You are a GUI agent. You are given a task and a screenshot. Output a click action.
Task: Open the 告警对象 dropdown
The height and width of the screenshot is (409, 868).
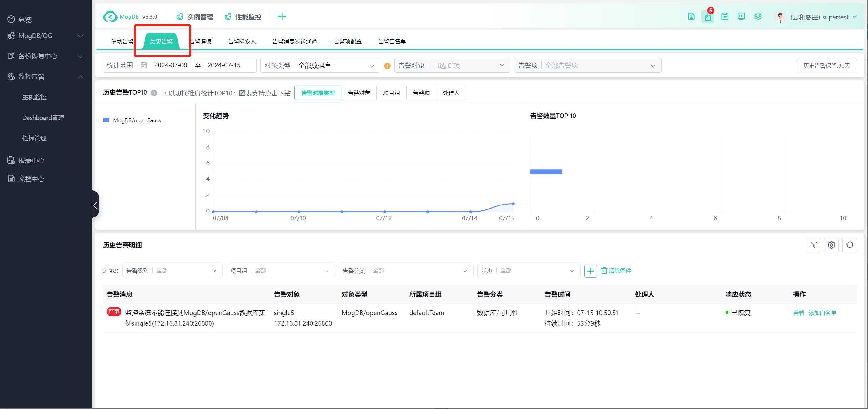[x=452, y=65]
